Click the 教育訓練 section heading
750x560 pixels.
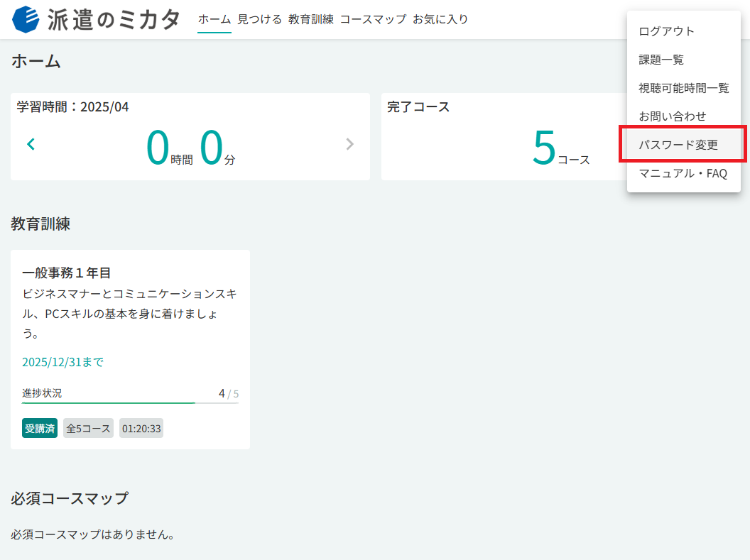point(40,224)
